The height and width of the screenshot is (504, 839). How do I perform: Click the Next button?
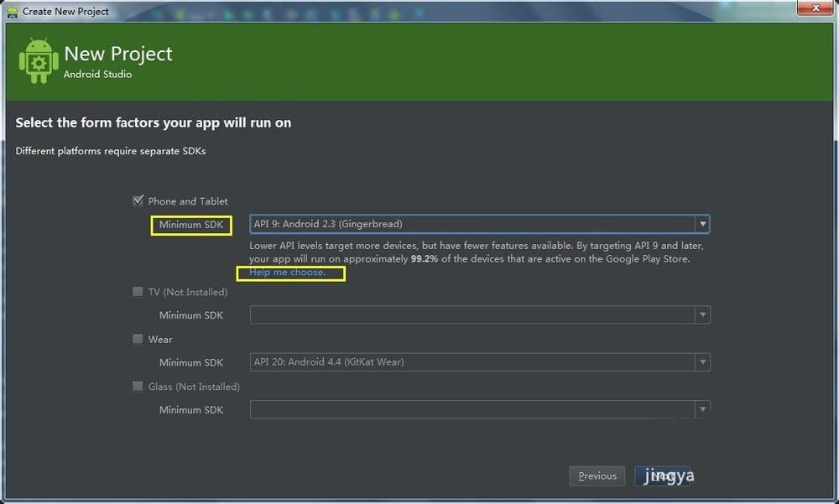(663, 475)
